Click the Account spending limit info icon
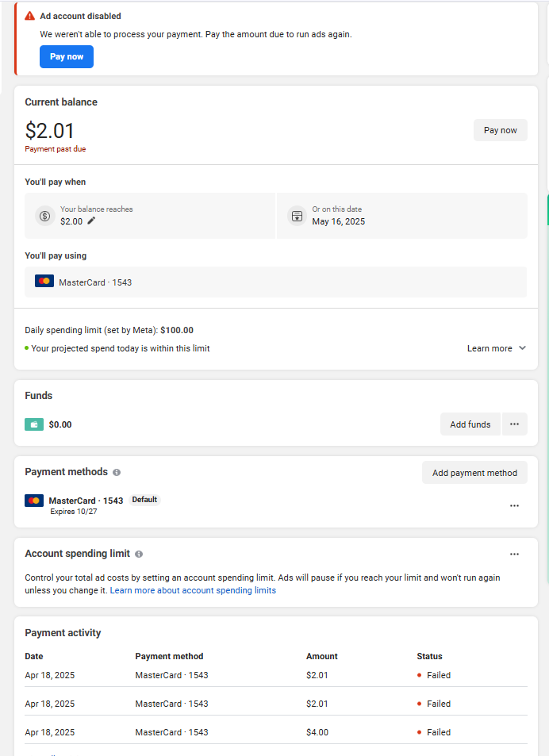This screenshot has width=549, height=756. click(139, 554)
